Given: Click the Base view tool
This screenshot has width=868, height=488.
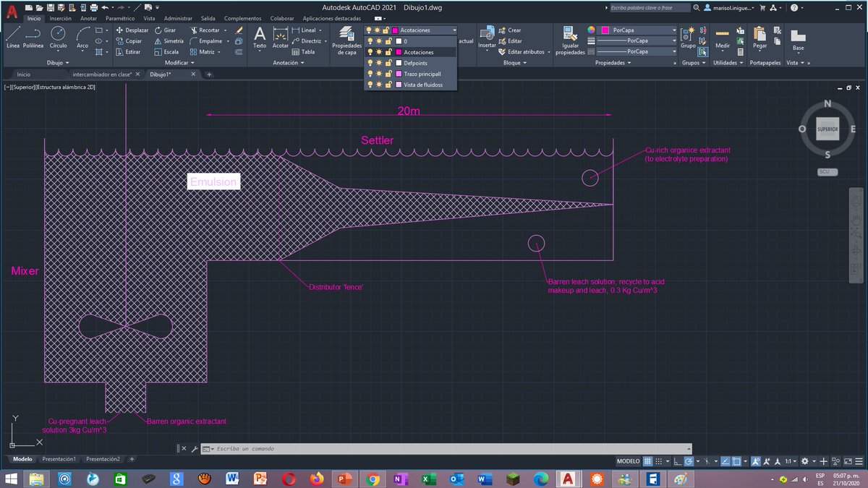Looking at the screenshot, I should [x=798, y=40].
